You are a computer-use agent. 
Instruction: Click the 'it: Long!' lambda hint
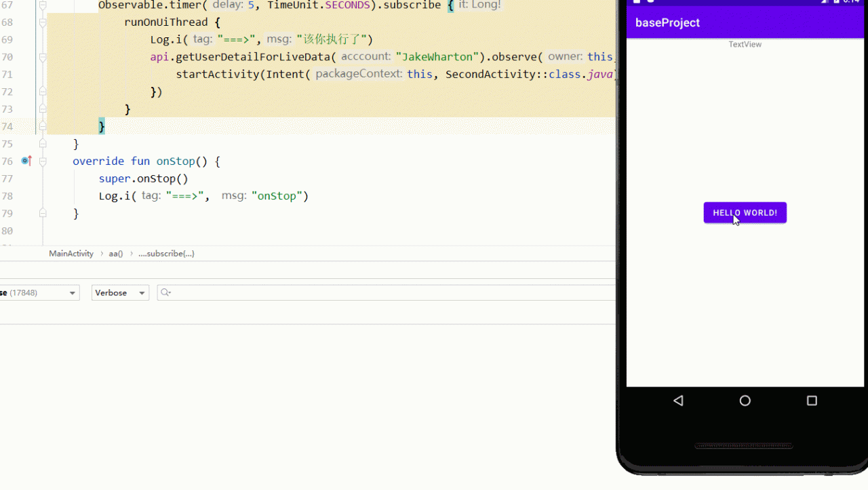tap(480, 5)
